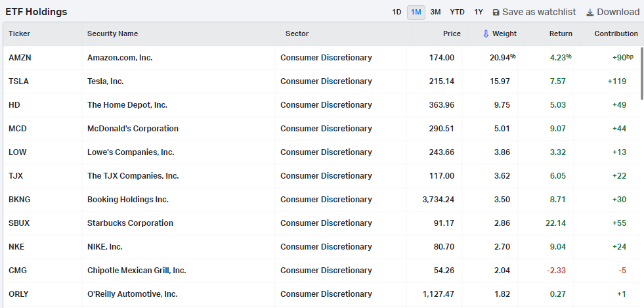Click The TJX Companies, Inc. name
This screenshot has height=308, width=644.
point(133,176)
